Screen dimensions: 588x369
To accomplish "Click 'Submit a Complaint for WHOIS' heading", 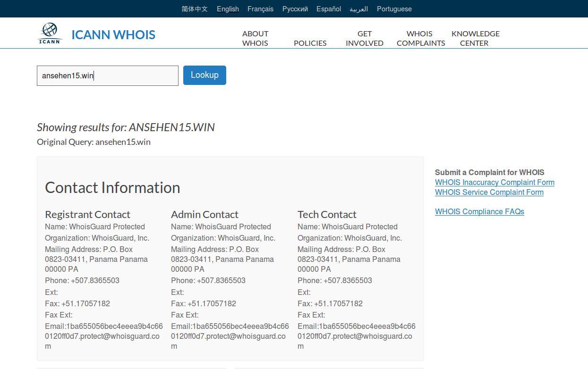I will click(x=490, y=172).
